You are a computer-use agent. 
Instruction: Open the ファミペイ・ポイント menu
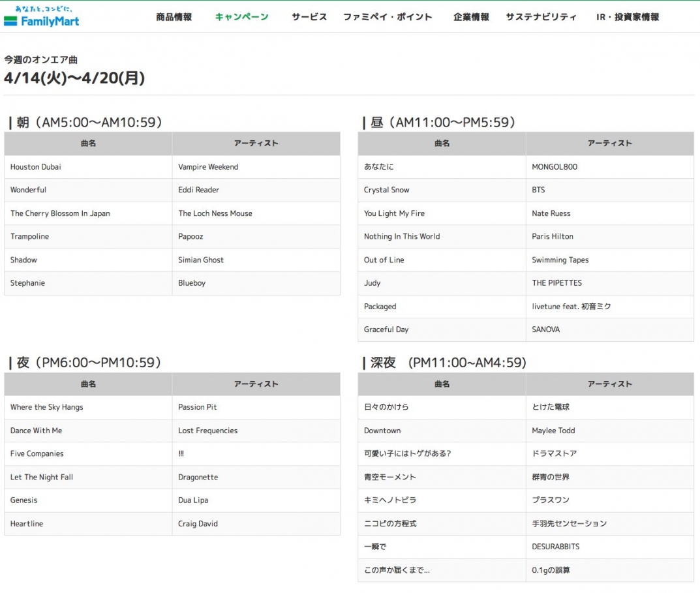[388, 17]
